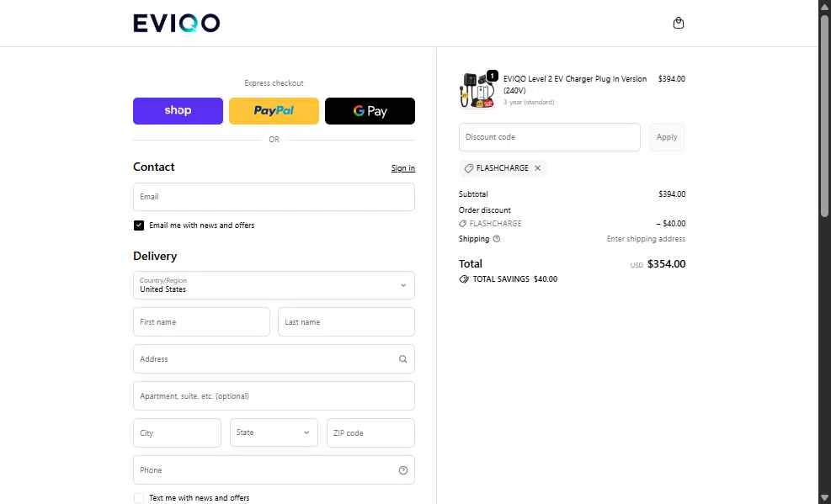Viewport: 831px width, 504px height.
Task: Open the shopping bag cart icon
Action: (x=679, y=23)
